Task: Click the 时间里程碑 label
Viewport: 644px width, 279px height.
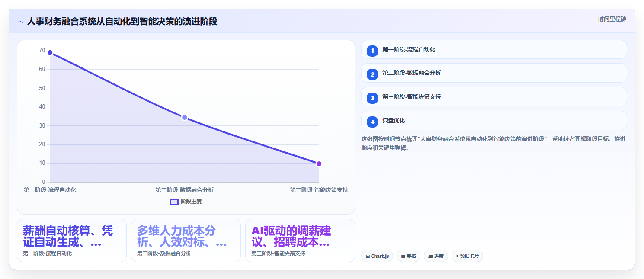Action: click(612, 19)
